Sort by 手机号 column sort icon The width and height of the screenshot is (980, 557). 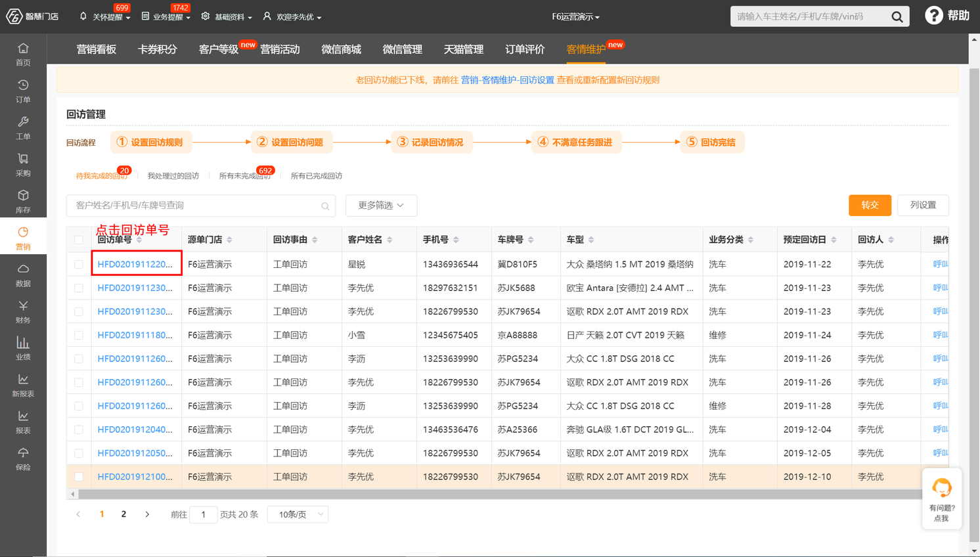pyautogui.click(x=456, y=240)
